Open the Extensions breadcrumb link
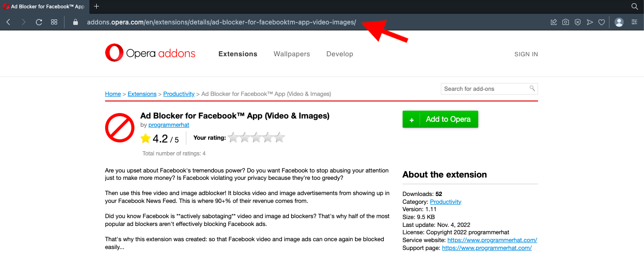The width and height of the screenshot is (644, 255). tap(142, 94)
